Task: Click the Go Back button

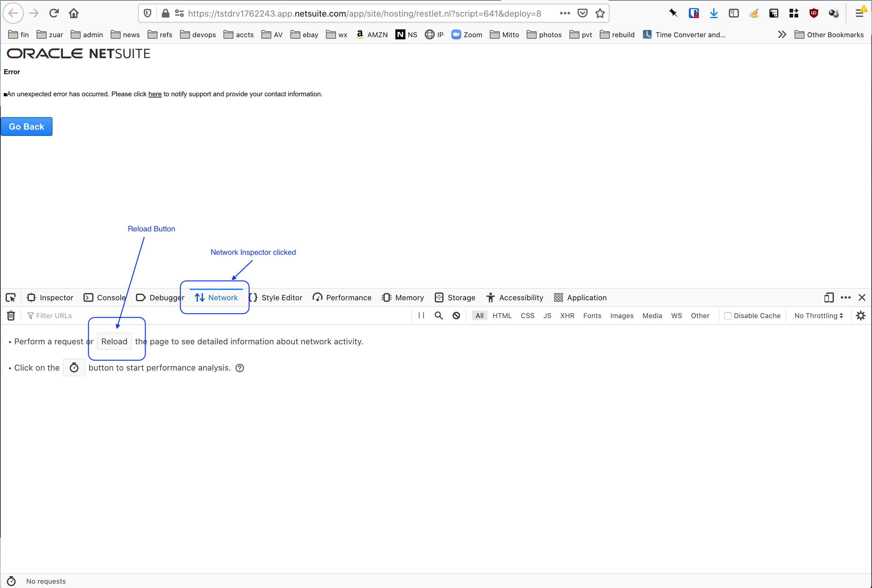Action: click(27, 127)
